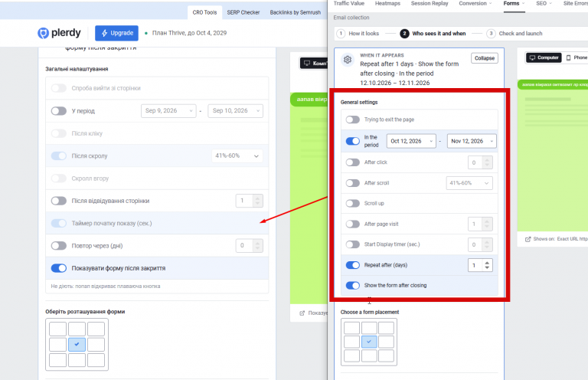Viewport: 588px width, 380px height.
Task: Go to step 1 How it looks
Action: click(358, 34)
